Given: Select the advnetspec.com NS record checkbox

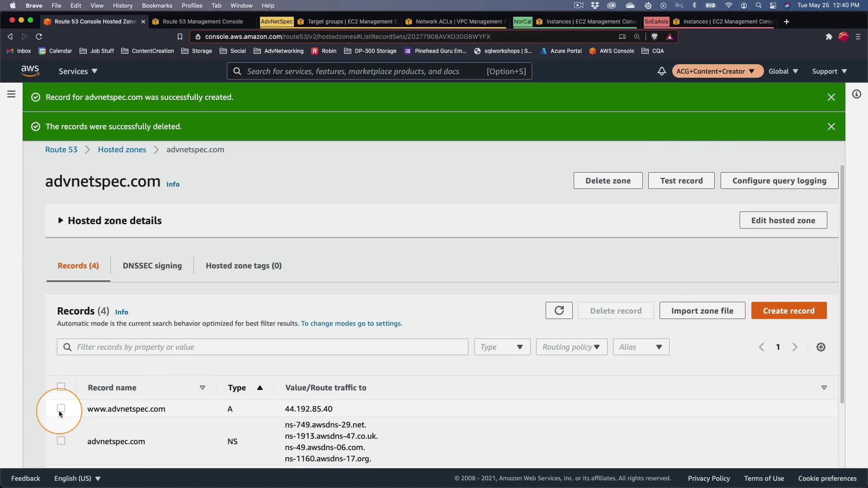Looking at the screenshot, I should (61, 441).
